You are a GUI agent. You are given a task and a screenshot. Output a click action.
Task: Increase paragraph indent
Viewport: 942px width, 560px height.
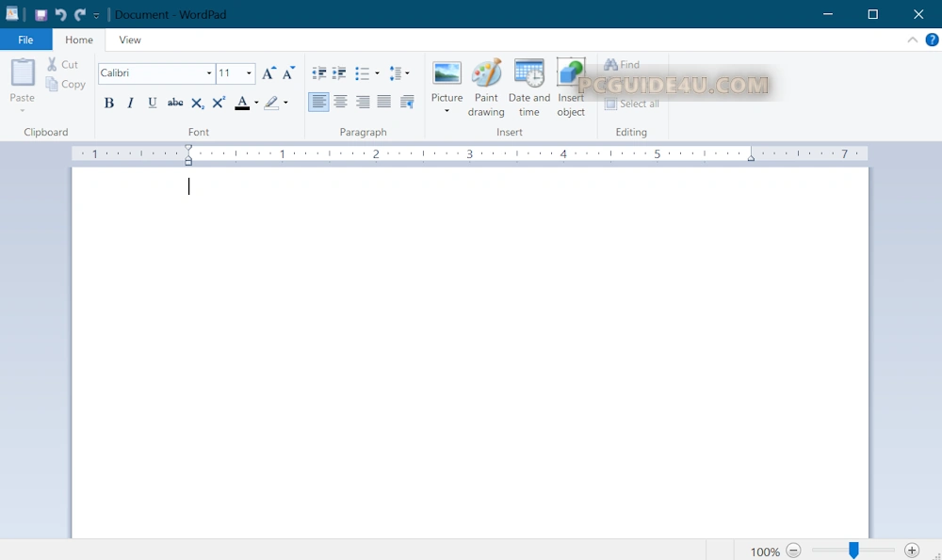tap(339, 73)
